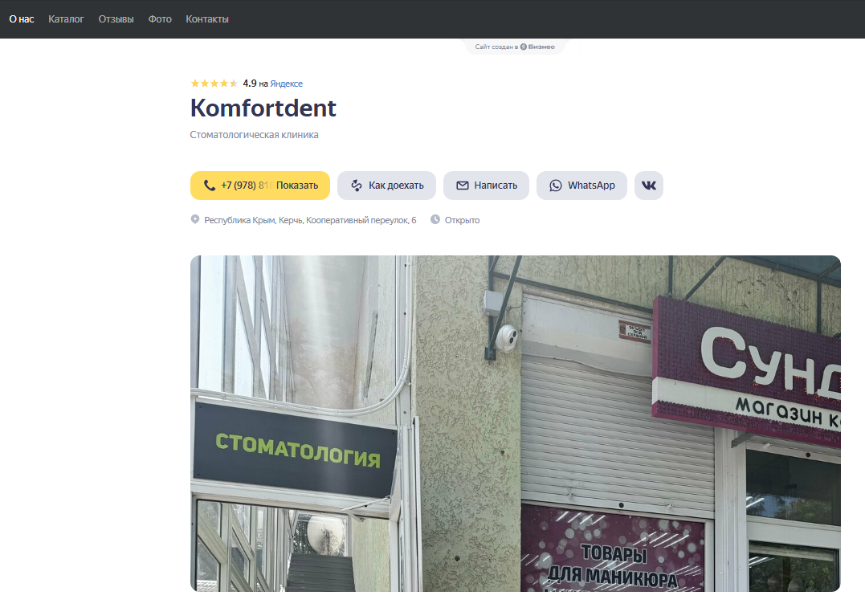Follow the Яндексе rating link
The width and height of the screenshot is (865, 616).
click(x=286, y=84)
